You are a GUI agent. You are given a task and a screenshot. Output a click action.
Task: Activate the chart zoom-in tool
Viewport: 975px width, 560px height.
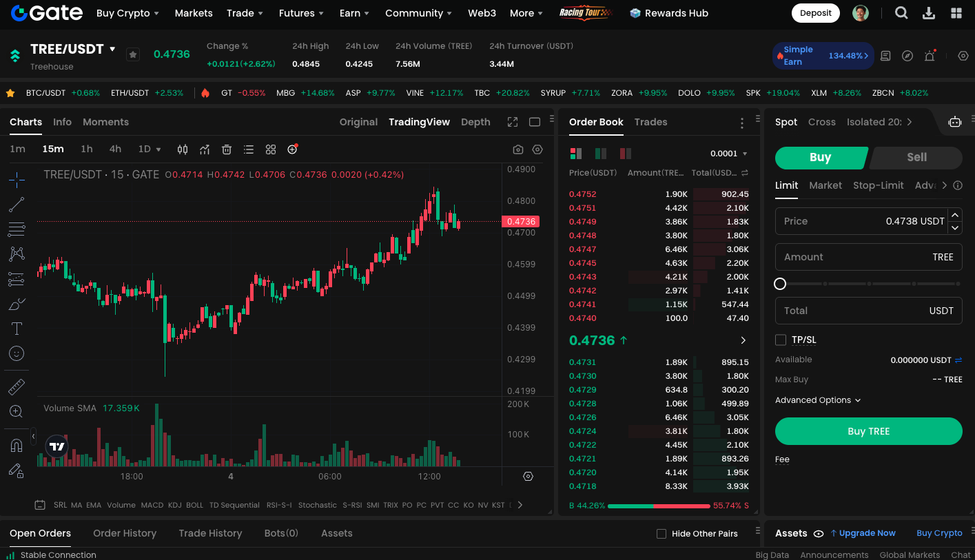[17, 411]
